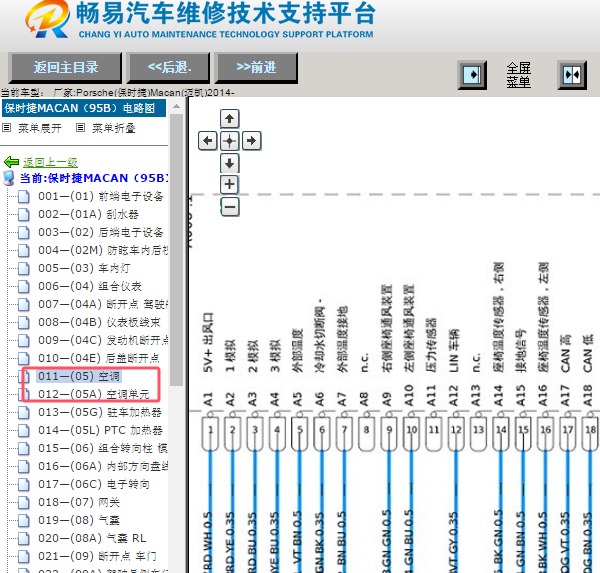600x573 pixels.
Task: Open 返回上一级 link
Action: [x=50, y=162]
